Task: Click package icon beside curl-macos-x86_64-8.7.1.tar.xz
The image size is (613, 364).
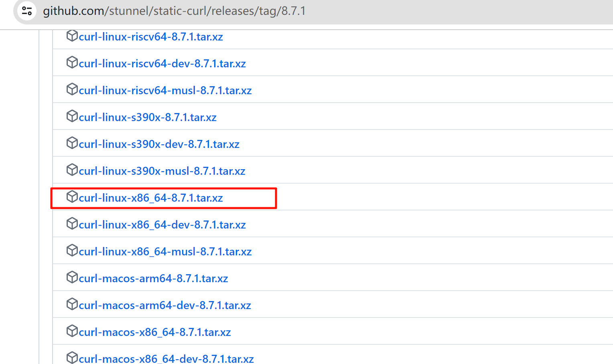Action: click(x=72, y=331)
